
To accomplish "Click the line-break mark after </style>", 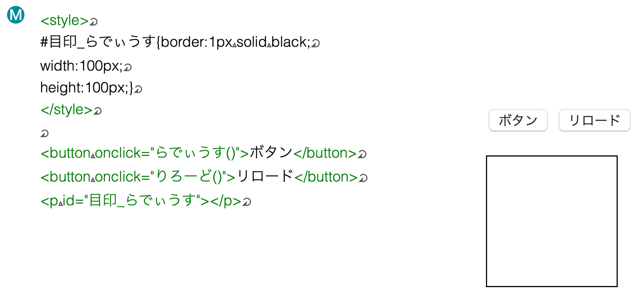I will [x=97, y=111].
